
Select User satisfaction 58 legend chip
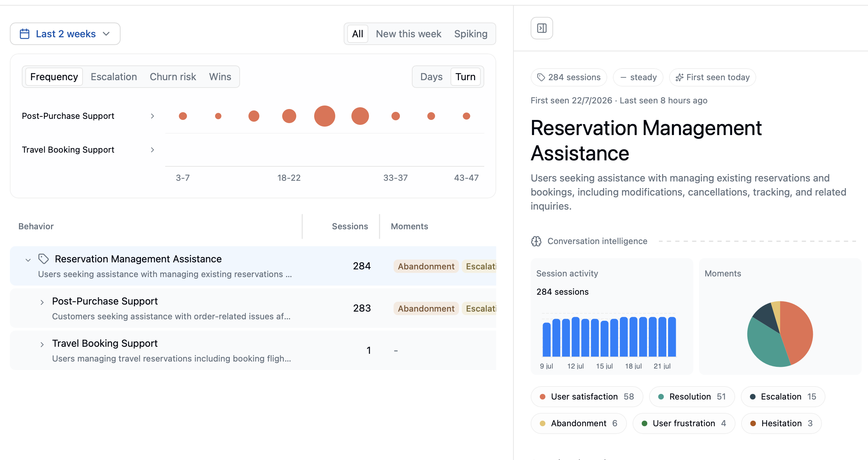tap(587, 397)
